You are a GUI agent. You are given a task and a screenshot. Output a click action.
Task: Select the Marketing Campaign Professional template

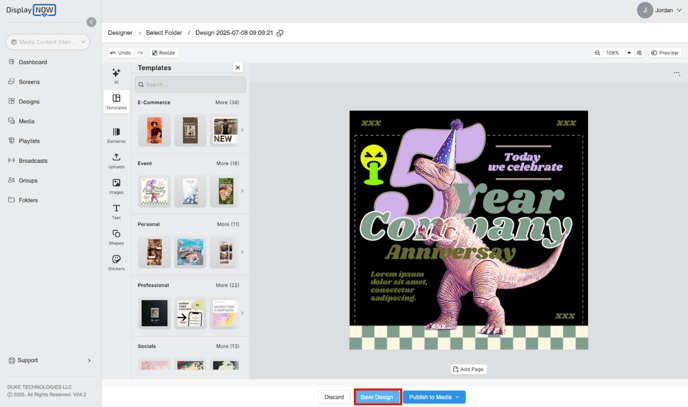tap(225, 313)
